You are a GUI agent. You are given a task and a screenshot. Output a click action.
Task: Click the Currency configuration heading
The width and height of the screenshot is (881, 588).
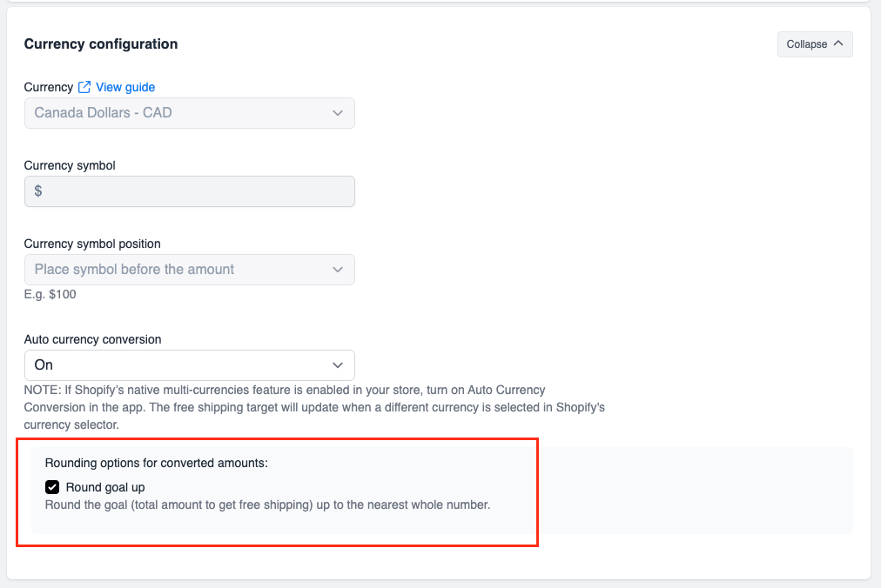101,43
